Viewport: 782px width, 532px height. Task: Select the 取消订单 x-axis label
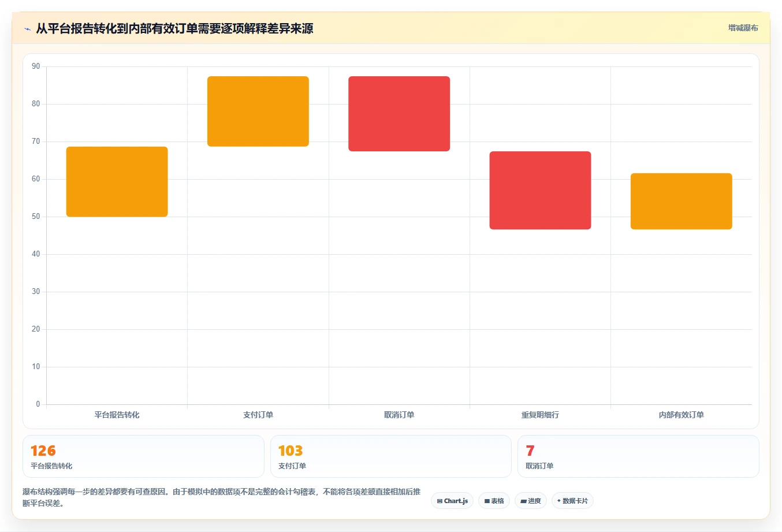tap(399, 415)
